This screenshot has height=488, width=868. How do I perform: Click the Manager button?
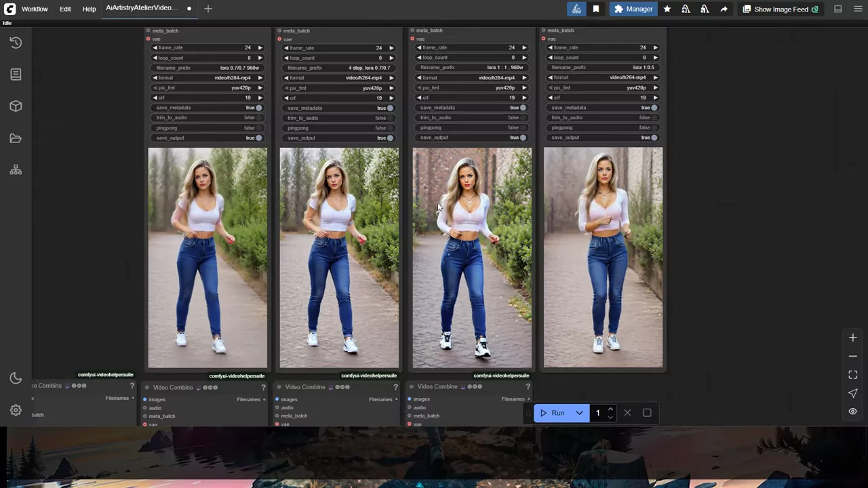pos(633,9)
